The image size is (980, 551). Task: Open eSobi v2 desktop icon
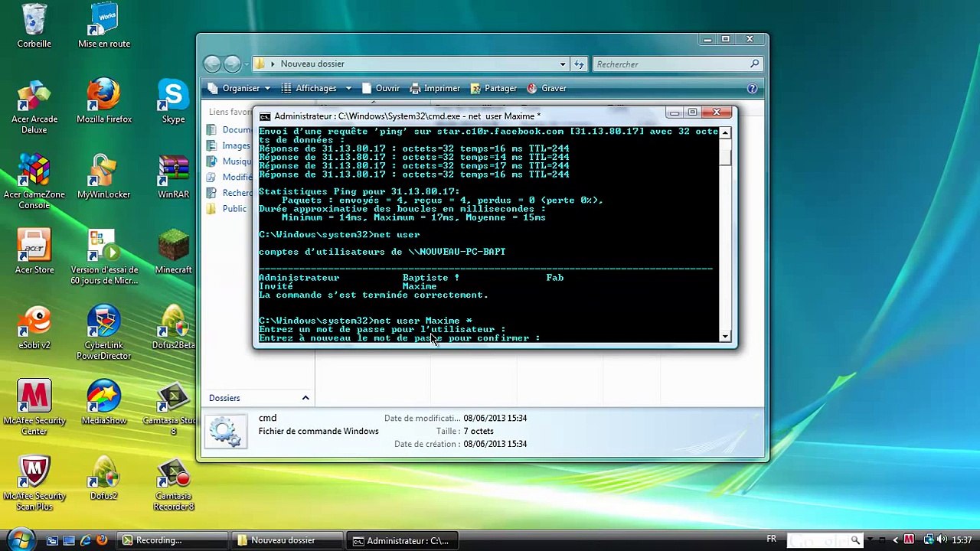[34, 328]
